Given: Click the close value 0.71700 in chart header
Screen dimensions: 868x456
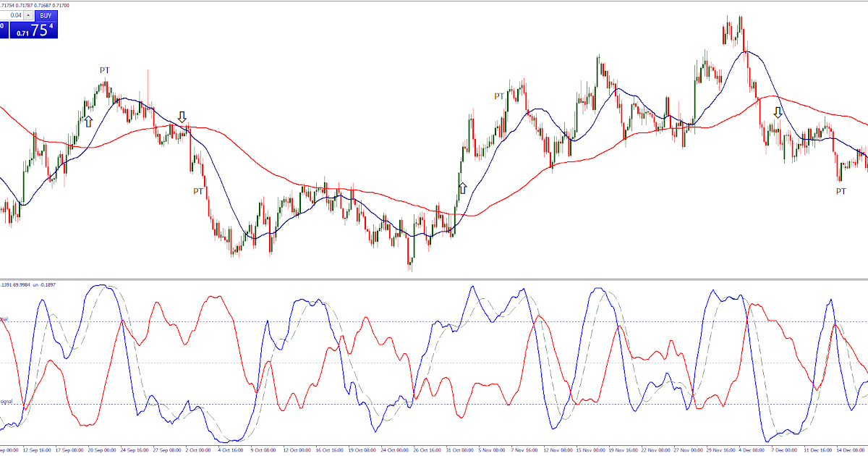Looking at the screenshot, I should pyautogui.click(x=61, y=5).
